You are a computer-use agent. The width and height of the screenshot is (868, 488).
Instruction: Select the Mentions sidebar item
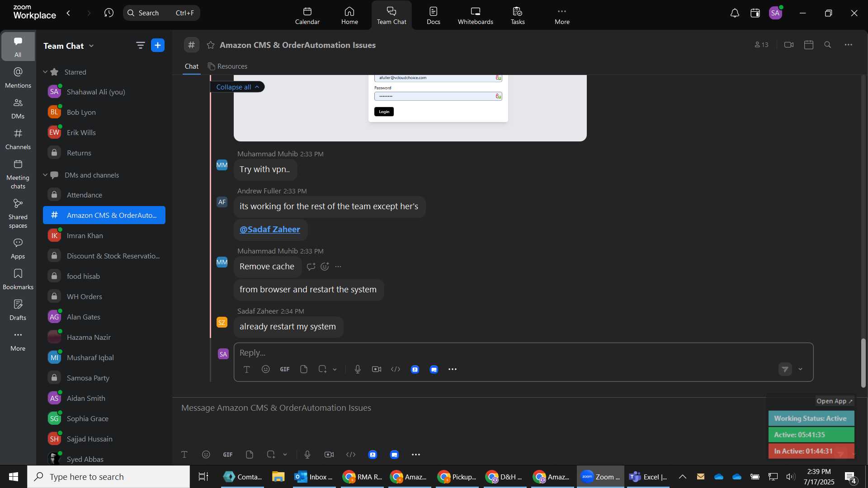tap(18, 77)
